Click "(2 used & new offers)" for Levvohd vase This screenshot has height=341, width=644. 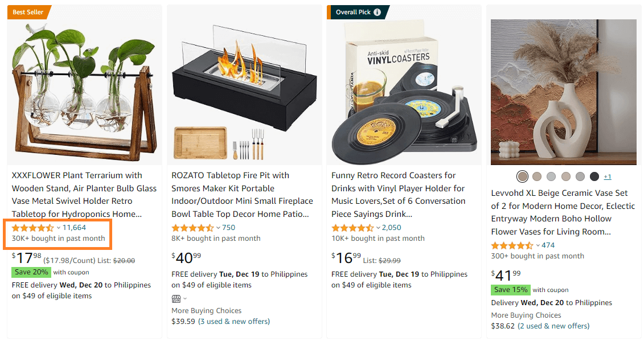coord(554,326)
